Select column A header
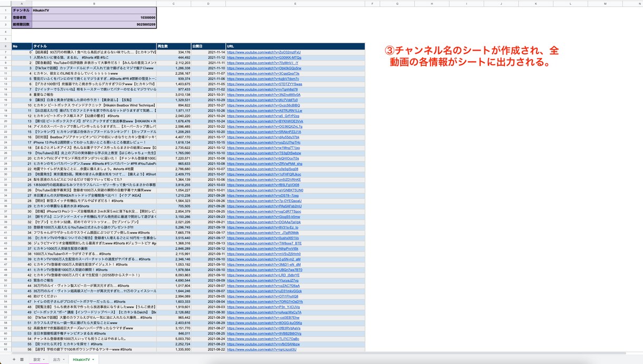The image size is (643, 364). pyautogui.click(x=22, y=4)
